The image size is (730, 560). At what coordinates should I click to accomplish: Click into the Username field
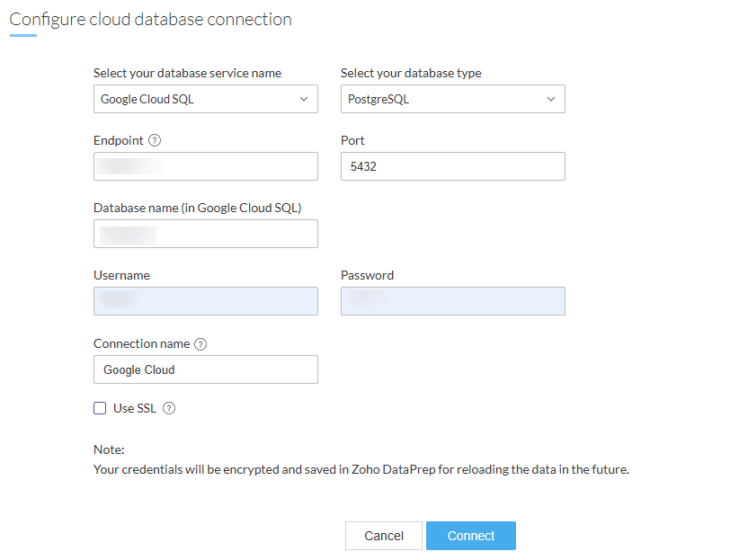pyautogui.click(x=205, y=301)
